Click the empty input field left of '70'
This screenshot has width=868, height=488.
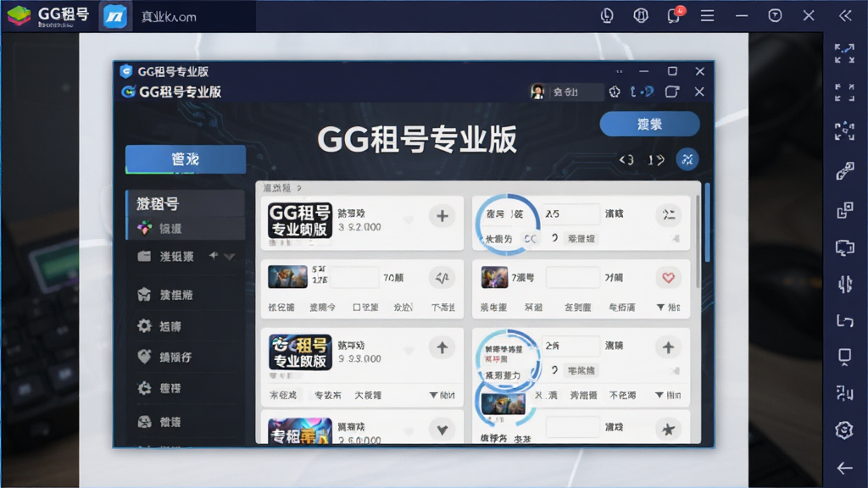[354, 277]
